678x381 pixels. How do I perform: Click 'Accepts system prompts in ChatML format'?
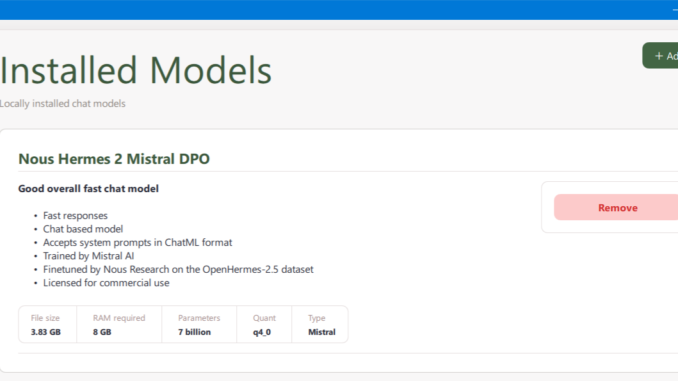(x=138, y=242)
